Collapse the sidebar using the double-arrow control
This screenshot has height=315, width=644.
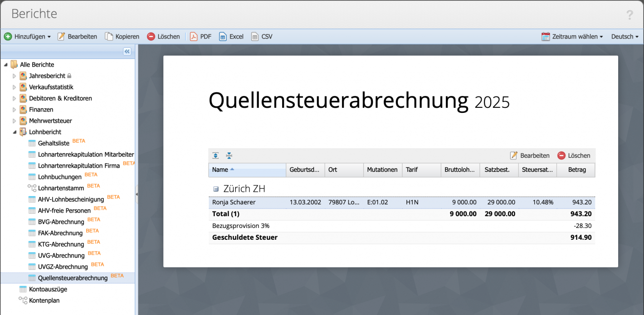coord(127,51)
